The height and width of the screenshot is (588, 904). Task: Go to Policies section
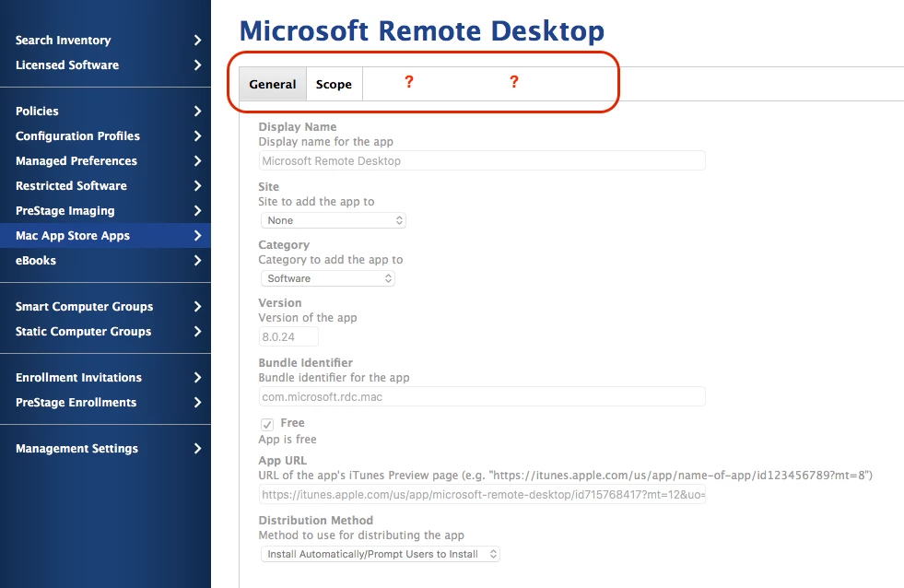(x=105, y=112)
